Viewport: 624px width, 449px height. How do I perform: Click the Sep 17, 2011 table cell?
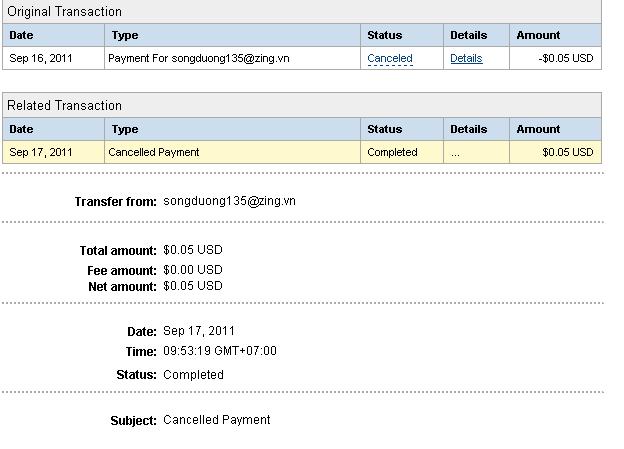tap(41, 152)
